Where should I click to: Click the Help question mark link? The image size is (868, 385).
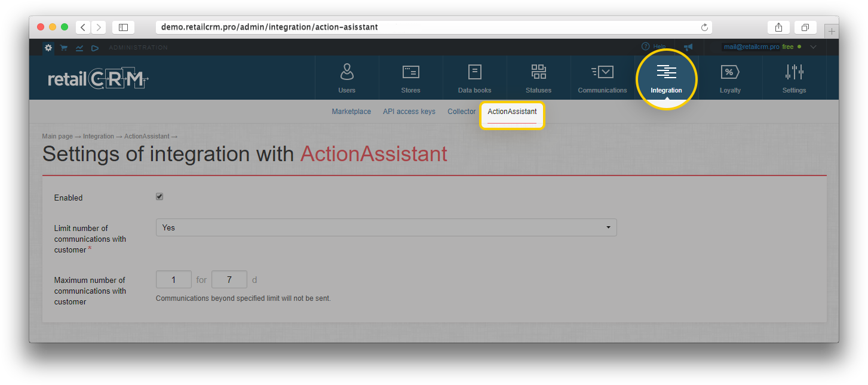tap(654, 47)
